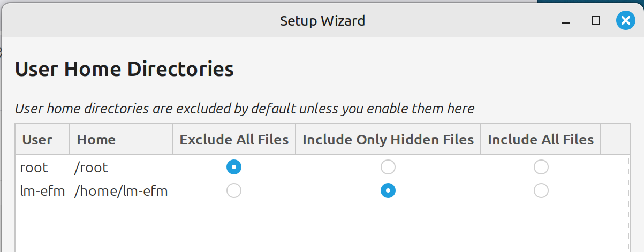Screen dimensions: 644x252
Task: Maximize the Setup Wizard window
Action: (x=595, y=21)
